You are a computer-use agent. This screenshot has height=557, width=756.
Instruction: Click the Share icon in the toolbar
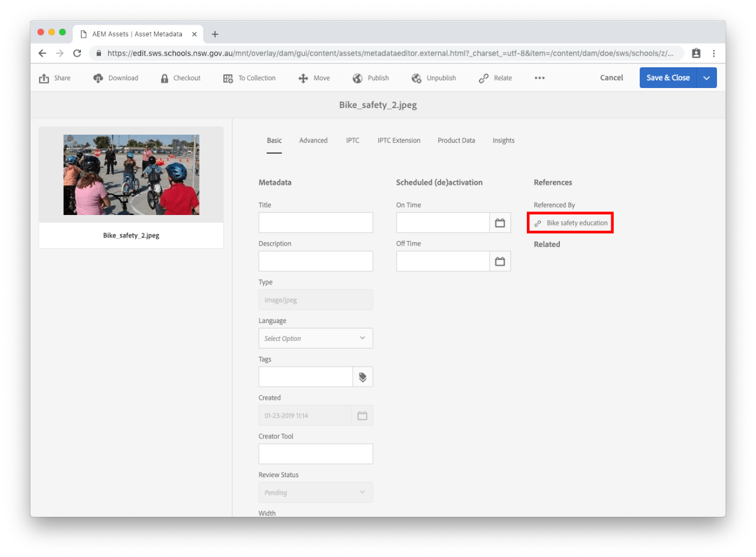44,78
